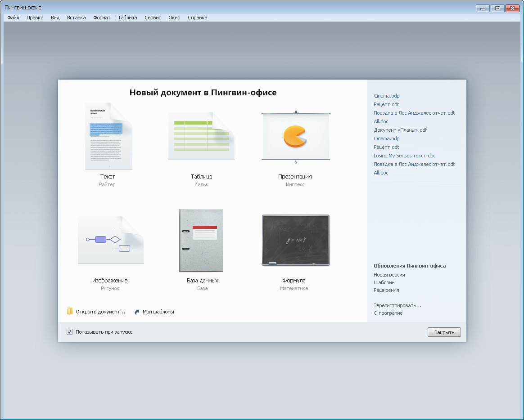Click the Text (Райтер) document icon
The height and width of the screenshot is (420, 524).
[108, 136]
